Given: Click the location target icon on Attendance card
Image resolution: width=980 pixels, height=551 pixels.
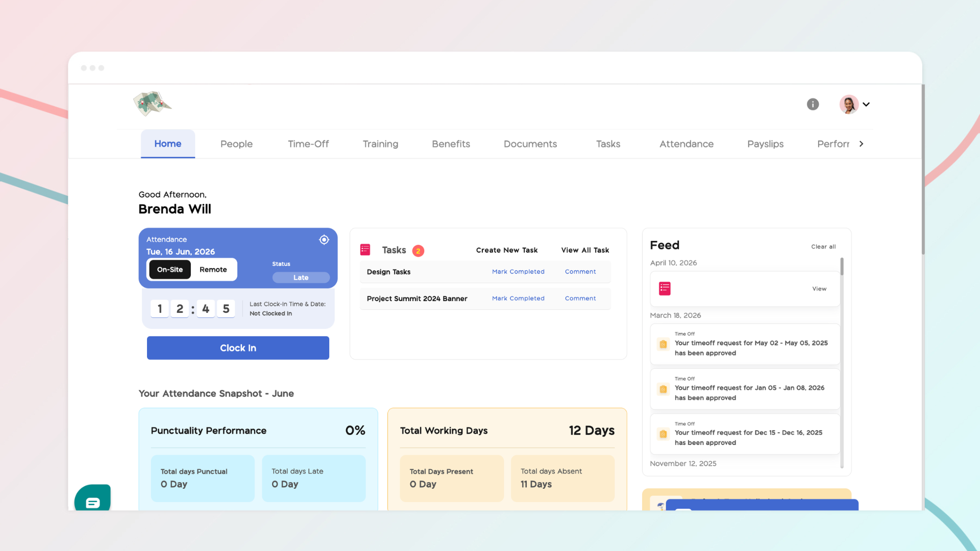Looking at the screenshot, I should [x=324, y=240].
